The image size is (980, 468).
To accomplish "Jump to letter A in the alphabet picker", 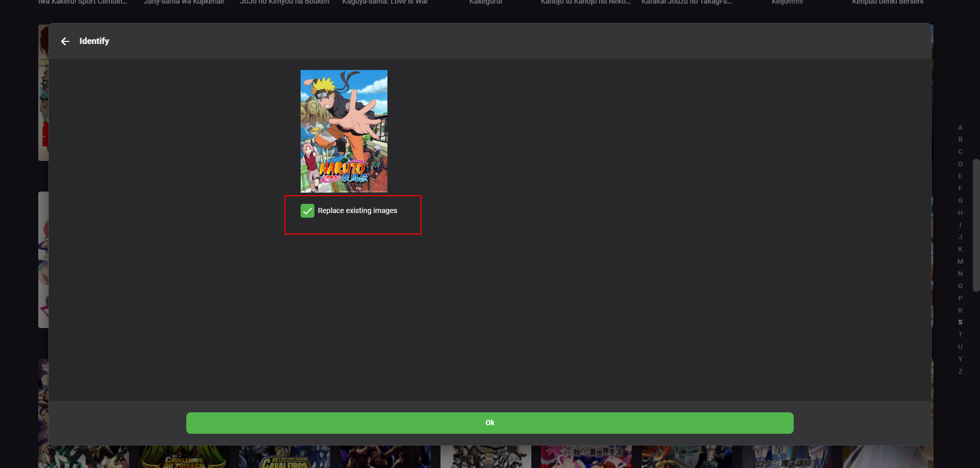I will (x=960, y=128).
